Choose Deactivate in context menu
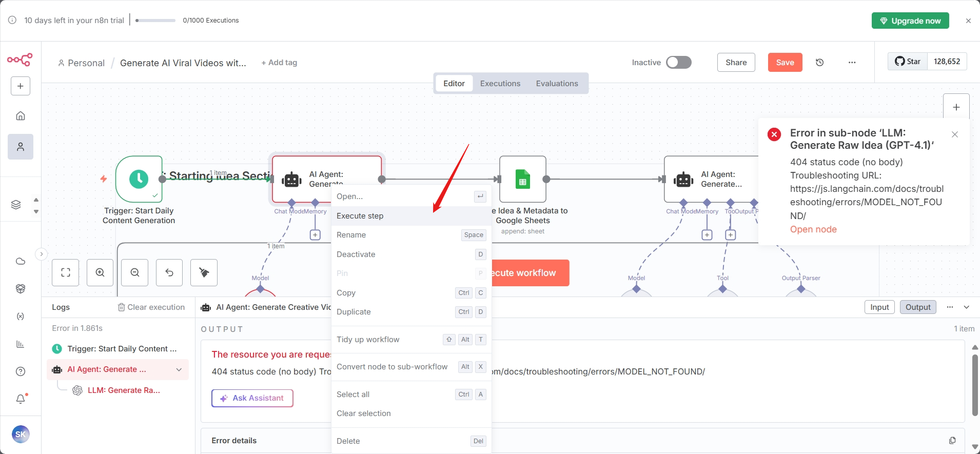 pyautogui.click(x=411, y=254)
